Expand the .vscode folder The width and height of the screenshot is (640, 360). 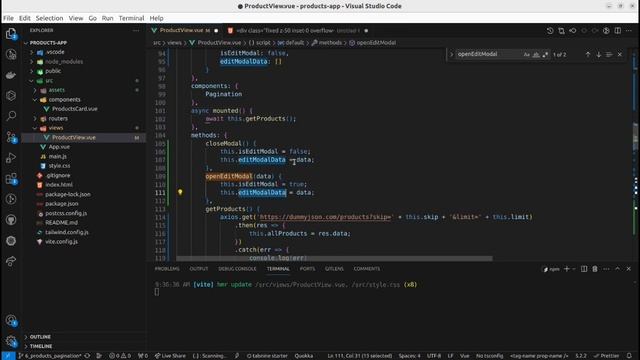tap(32, 52)
